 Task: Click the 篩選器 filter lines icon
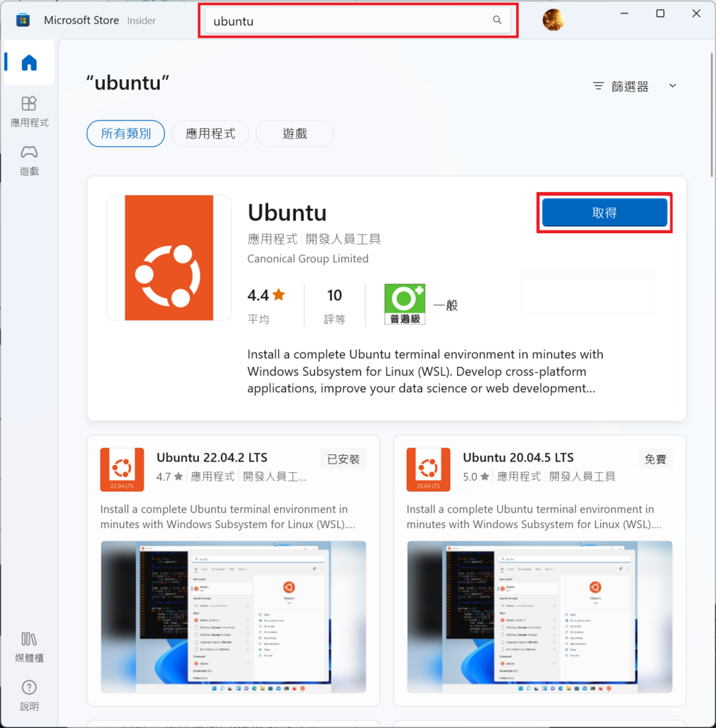(x=599, y=86)
